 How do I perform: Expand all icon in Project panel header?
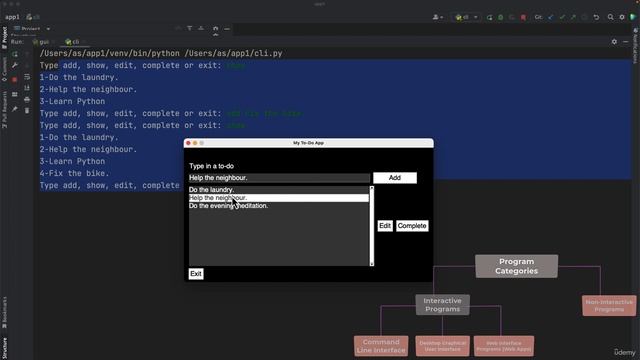click(190, 29)
